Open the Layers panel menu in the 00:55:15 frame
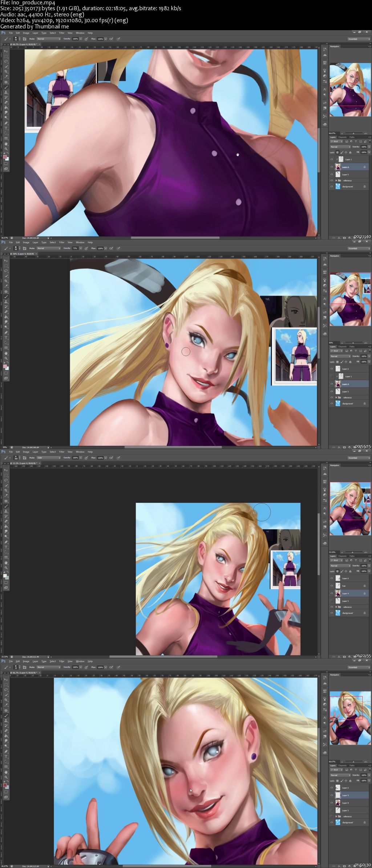Viewport: 372px width, 868px height. 369,347
